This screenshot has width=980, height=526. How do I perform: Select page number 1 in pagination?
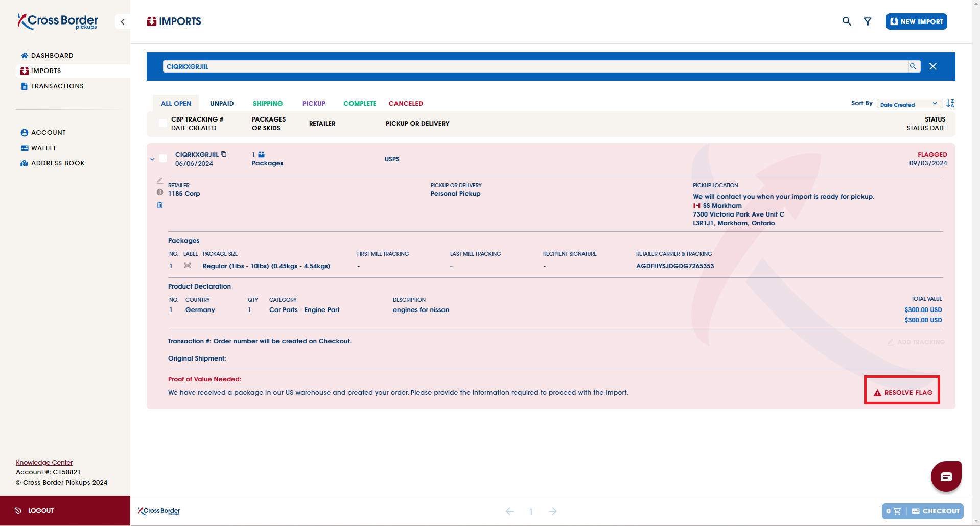coord(531,512)
